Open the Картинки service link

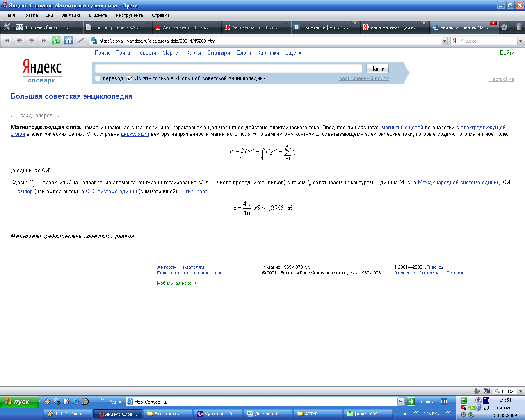click(x=268, y=53)
